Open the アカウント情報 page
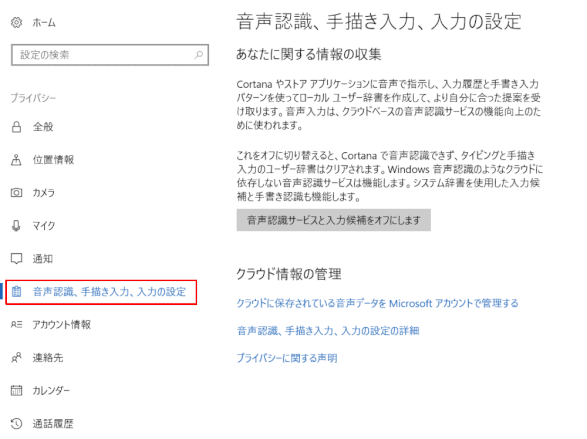The image size is (587, 439). (x=62, y=324)
